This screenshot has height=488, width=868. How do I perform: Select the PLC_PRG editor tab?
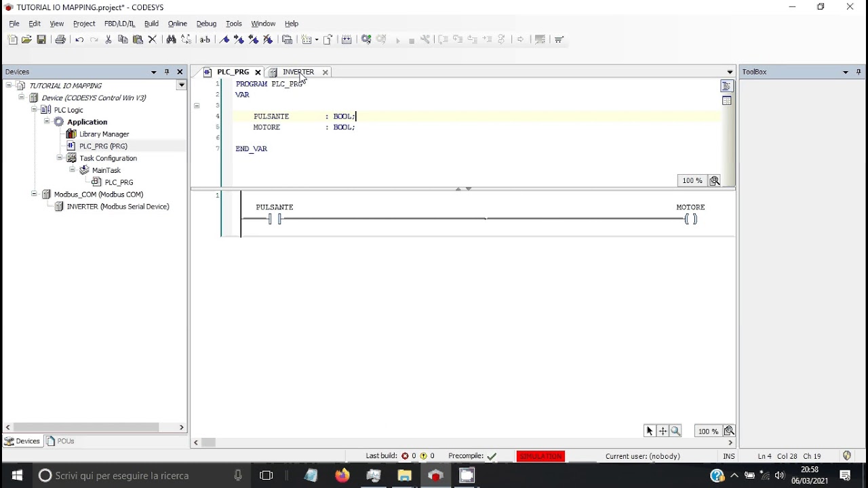[x=233, y=72]
